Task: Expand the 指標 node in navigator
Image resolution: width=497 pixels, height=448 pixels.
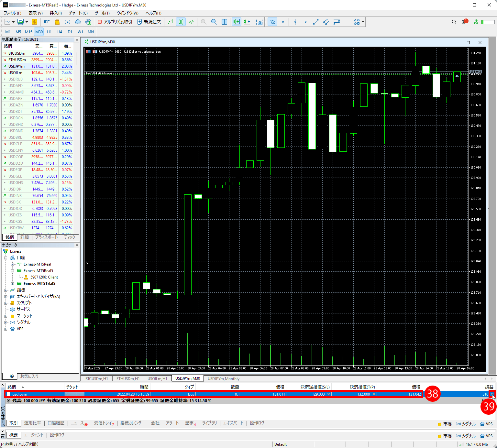Action: click(6, 290)
